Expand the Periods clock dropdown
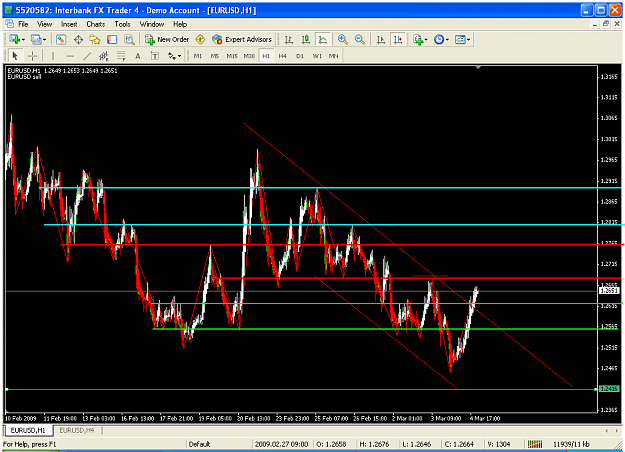Viewport: 625px width, 452px height. coord(447,39)
